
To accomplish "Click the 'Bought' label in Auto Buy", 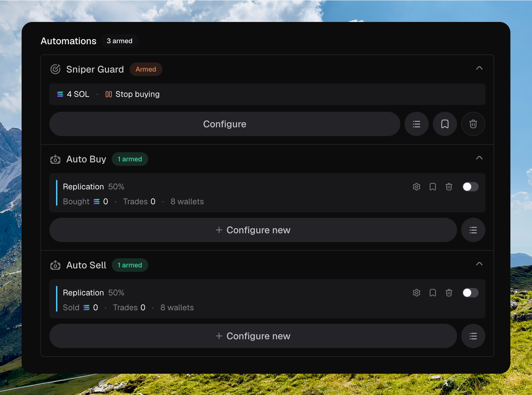I will [76, 202].
